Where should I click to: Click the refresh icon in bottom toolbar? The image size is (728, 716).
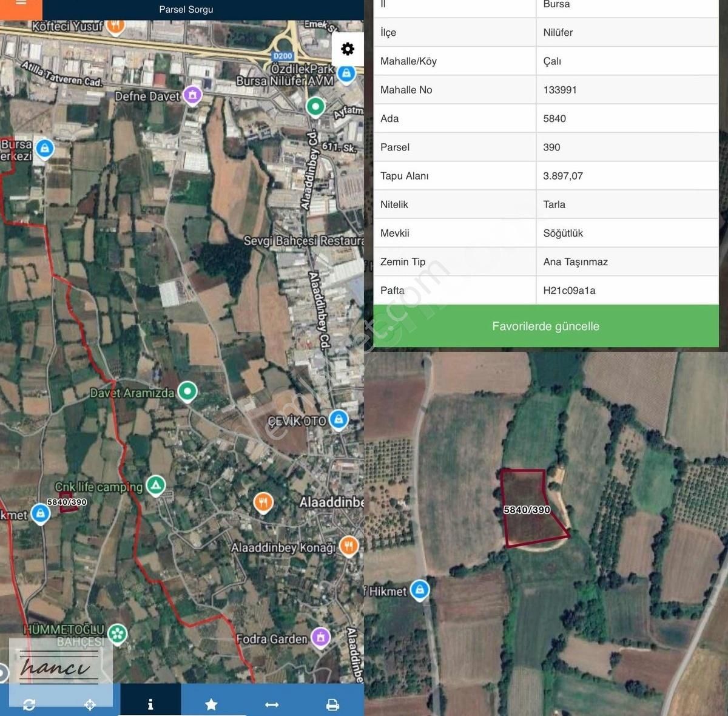(x=29, y=704)
